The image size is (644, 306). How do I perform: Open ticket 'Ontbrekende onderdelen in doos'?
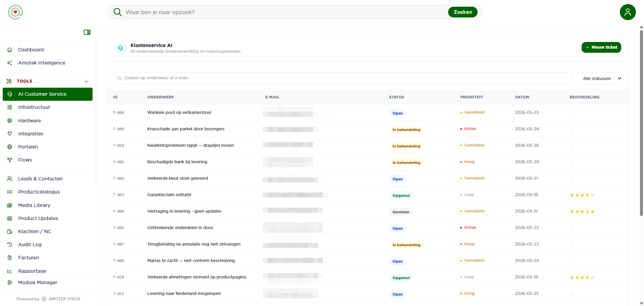pyautogui.click(x=180, y=228)
